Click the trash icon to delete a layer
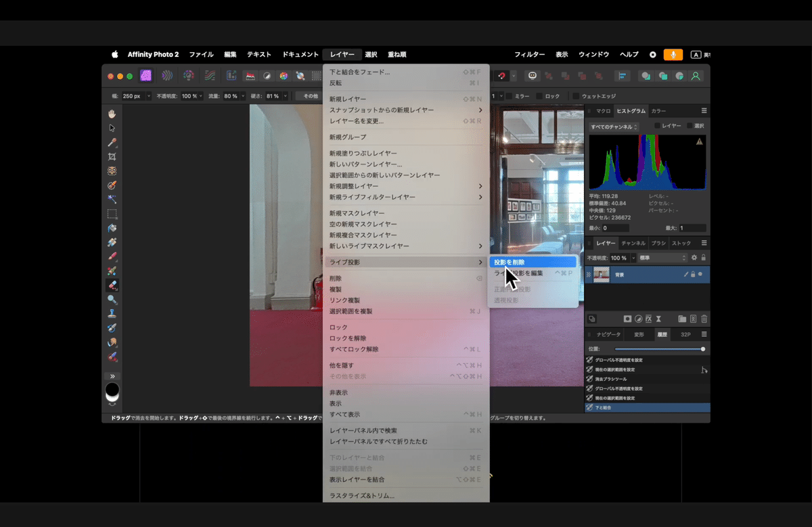This screenshot has width=812, height=527. pyautogui.click(x=704, y=319)
